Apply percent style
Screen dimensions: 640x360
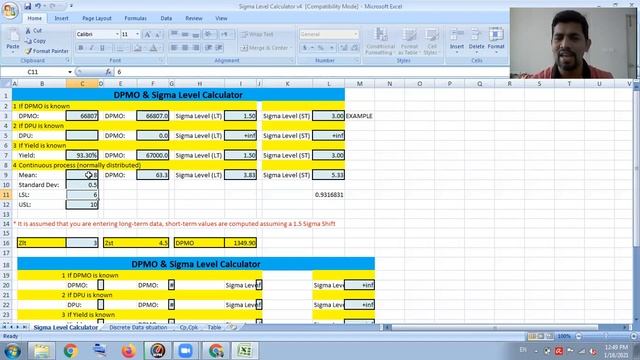tap(321, 48)
